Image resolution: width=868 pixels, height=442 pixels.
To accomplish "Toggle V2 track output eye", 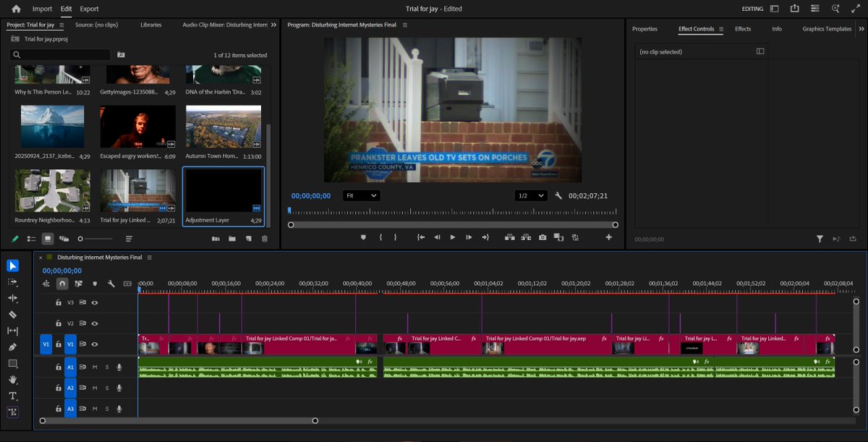I will point(94,323).
